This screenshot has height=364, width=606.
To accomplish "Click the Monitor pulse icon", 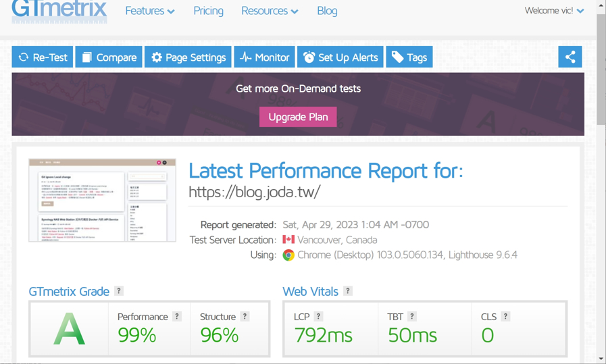I will (246, 57).
